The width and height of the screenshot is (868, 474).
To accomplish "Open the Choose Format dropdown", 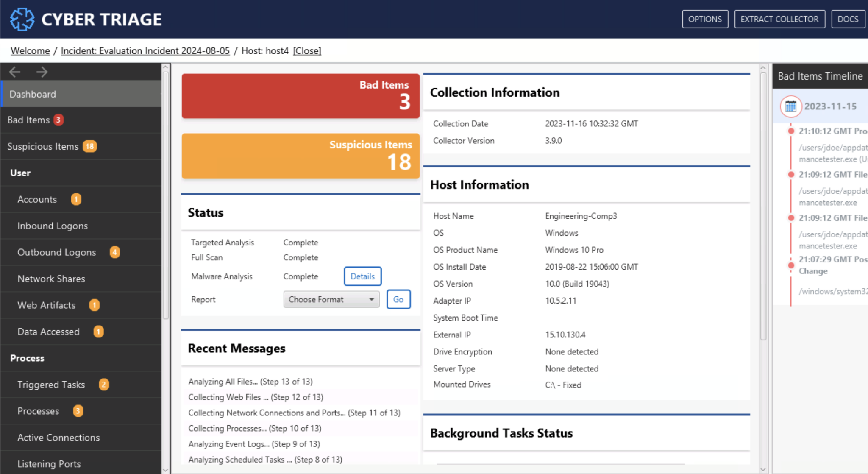I will (x=331, y=299).
